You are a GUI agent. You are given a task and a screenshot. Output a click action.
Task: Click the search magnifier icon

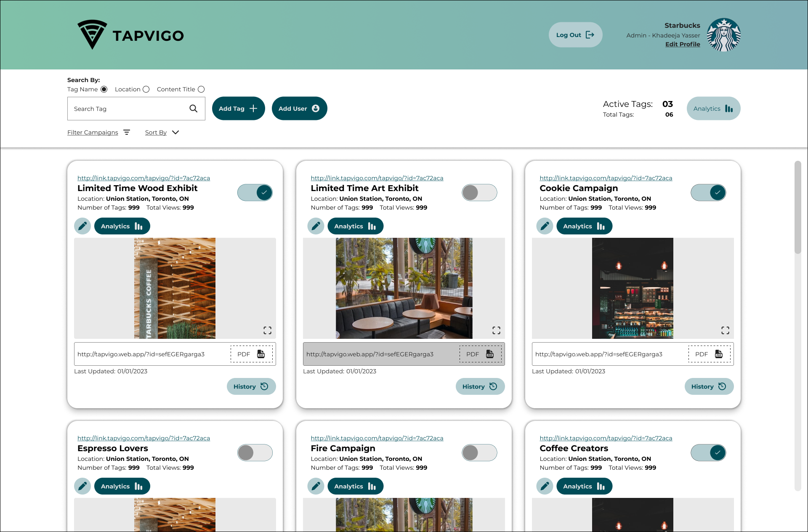193,109
